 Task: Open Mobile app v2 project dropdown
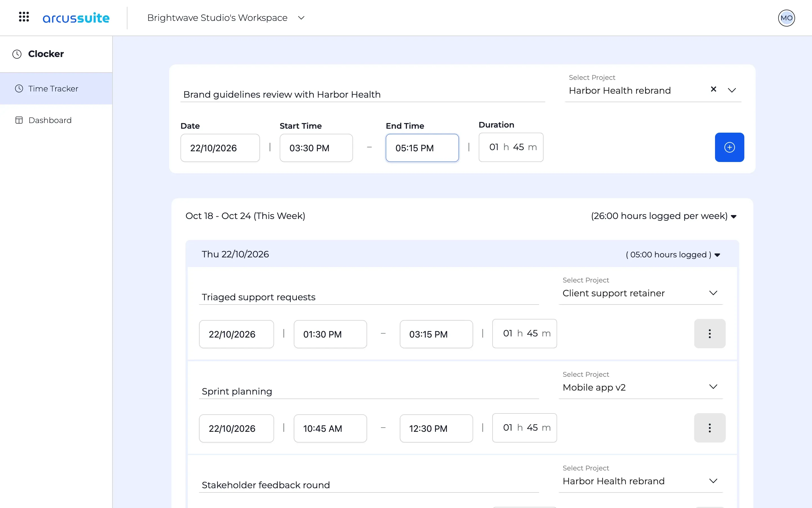[713, 387]
